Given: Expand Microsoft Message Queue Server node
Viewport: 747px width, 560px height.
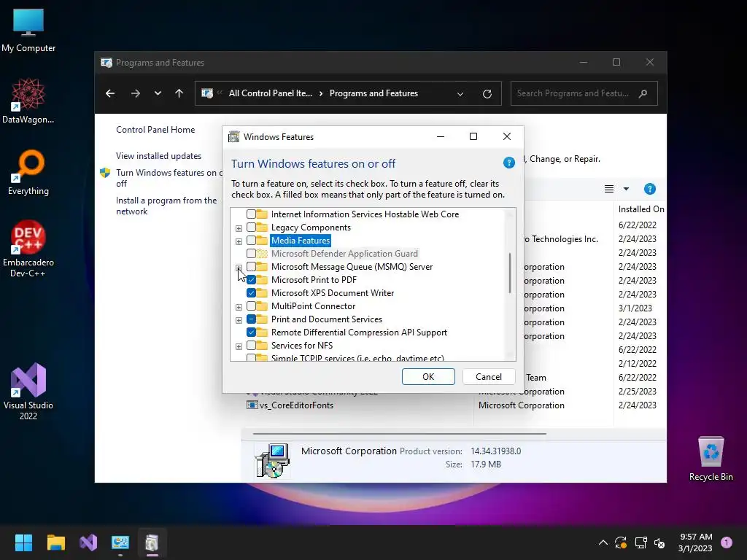Looking at the screenshot, I should [x=239, y=268].
